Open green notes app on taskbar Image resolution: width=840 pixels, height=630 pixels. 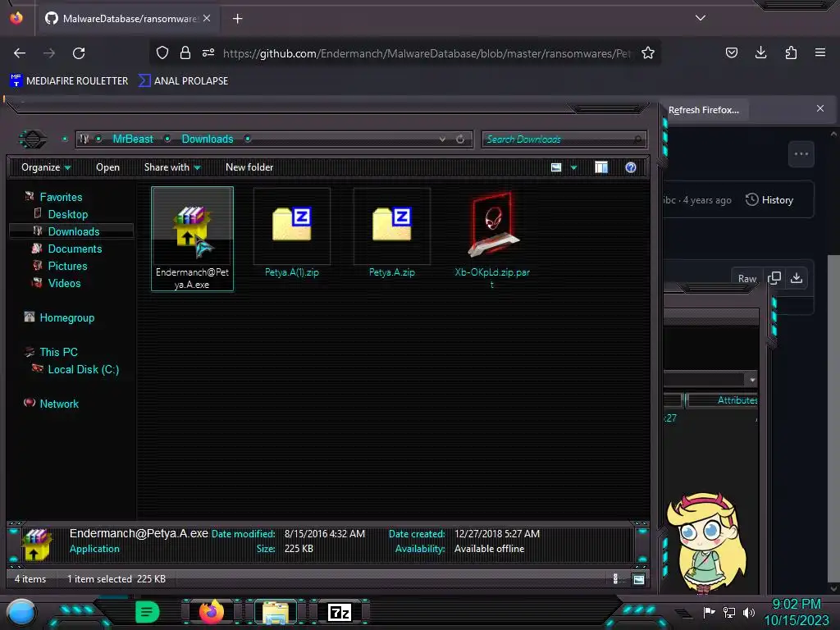click(x=147, y=612)
